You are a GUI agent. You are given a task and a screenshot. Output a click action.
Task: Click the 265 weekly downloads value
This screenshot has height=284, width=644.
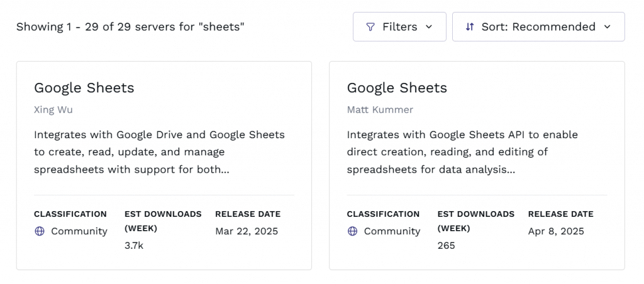coord(447,245)
